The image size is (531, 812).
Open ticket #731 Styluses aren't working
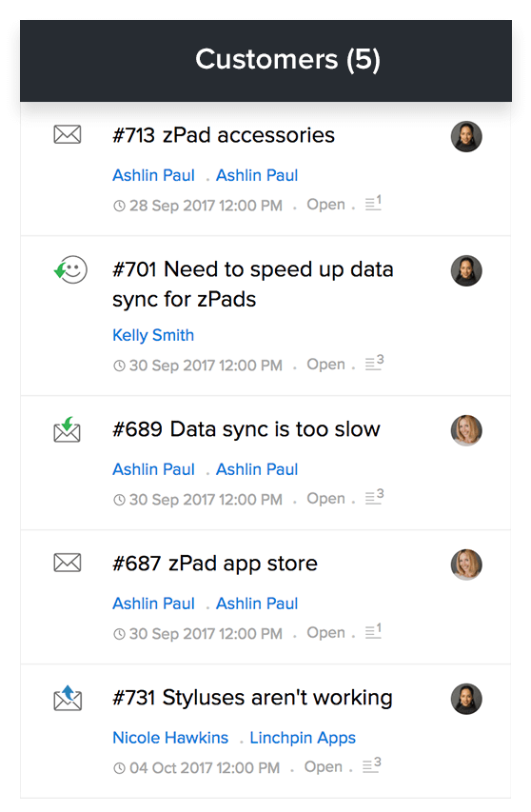[252, 698]
